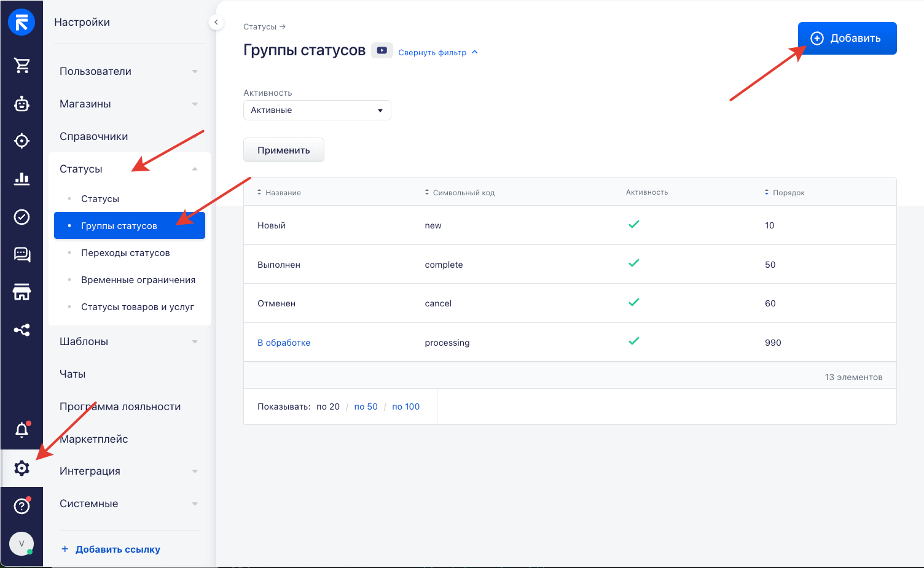Open the storefront shop icon

coord(22,292)
